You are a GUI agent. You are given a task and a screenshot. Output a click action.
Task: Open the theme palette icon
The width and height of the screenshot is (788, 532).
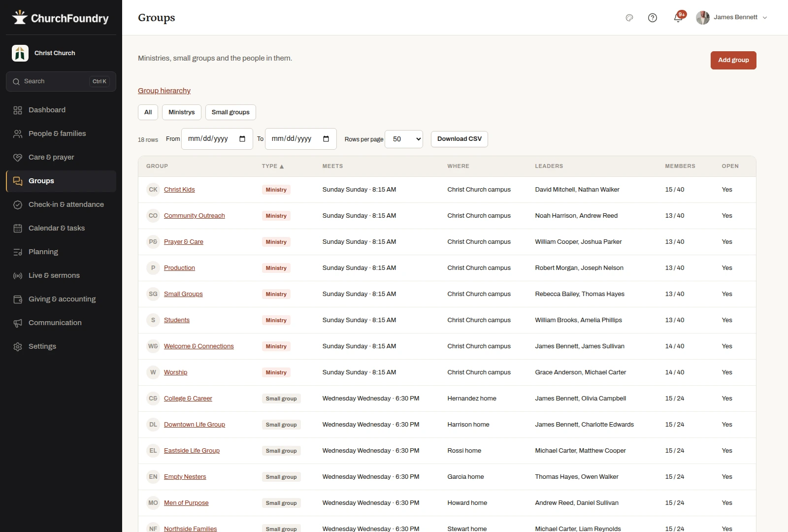(629, 18)
